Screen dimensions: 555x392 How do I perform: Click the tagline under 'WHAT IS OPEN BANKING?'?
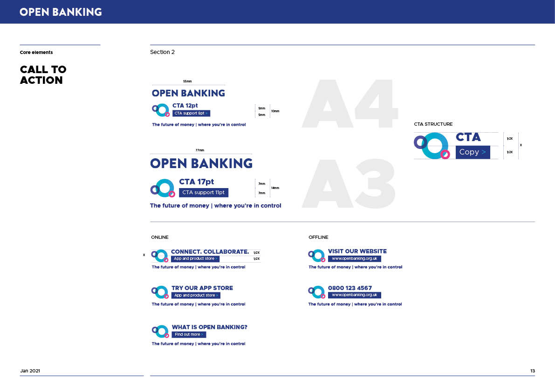click(199, 344)
